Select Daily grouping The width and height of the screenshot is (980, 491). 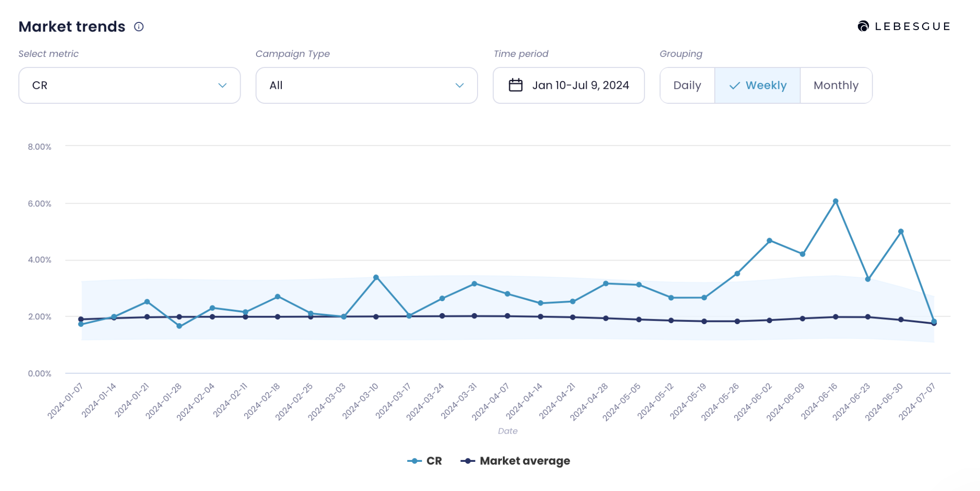687,85
